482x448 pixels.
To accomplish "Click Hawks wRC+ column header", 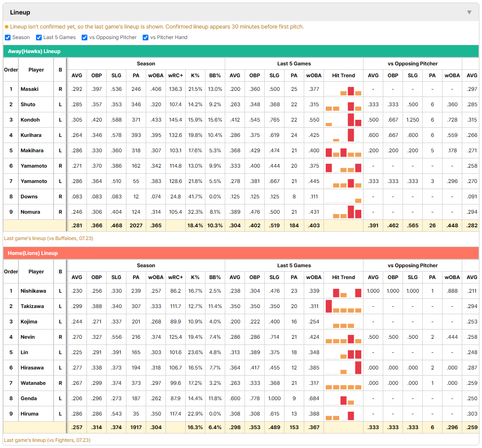I will point(176,75).
